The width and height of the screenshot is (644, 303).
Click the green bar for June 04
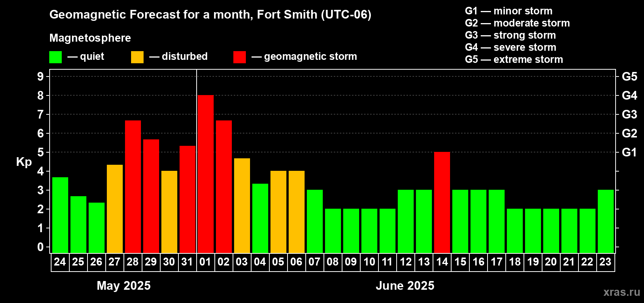pos(260,218)
